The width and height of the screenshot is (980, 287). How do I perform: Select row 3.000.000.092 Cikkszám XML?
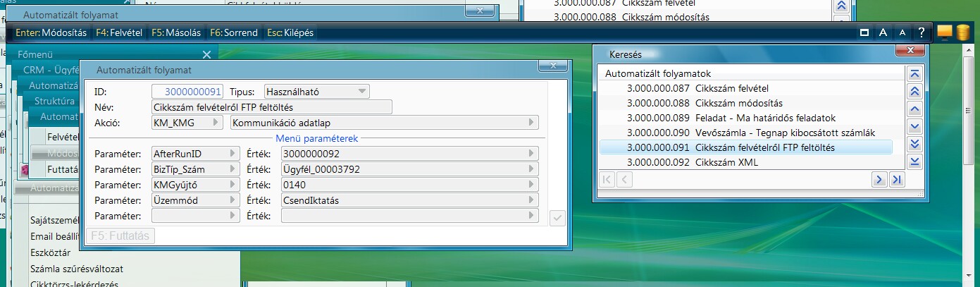pos(745,162)
